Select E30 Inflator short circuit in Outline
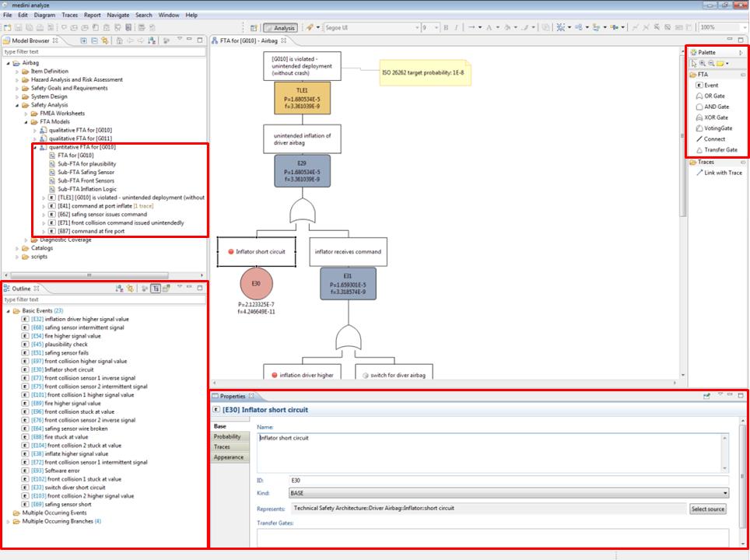 pyautogui.click(x=68, y=369)
